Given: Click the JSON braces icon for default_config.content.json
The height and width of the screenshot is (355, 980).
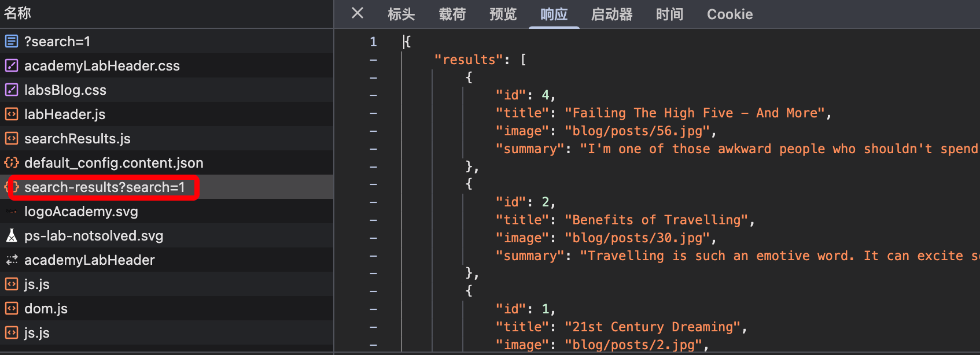Looking at the screenshot, I should click(x=12, y=163).
